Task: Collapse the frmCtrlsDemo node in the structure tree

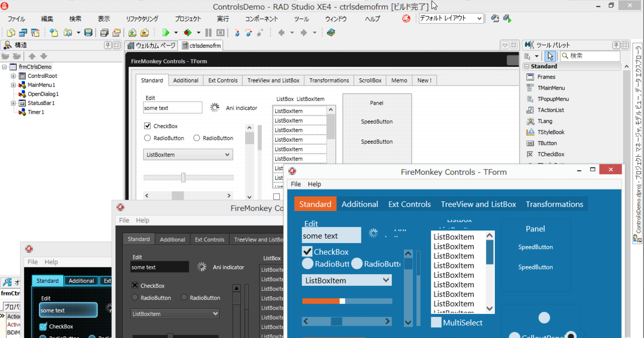Action: 5,67
